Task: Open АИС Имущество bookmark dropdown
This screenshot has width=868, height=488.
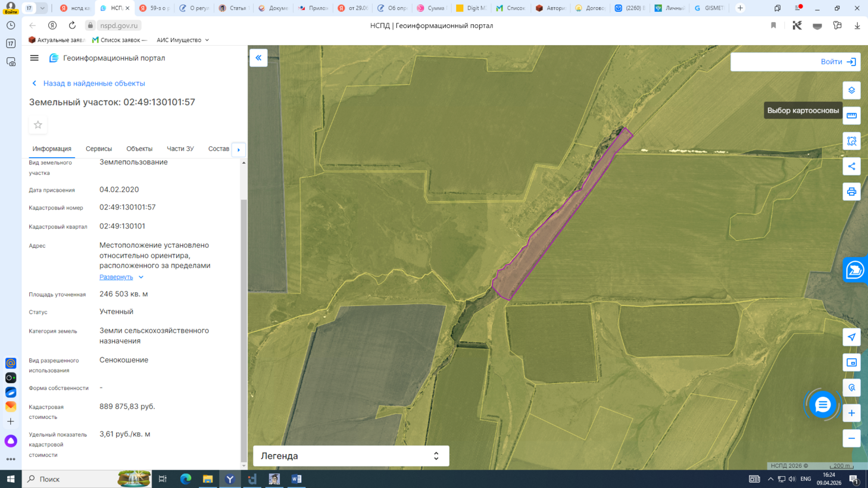Action: coord(183,40)
